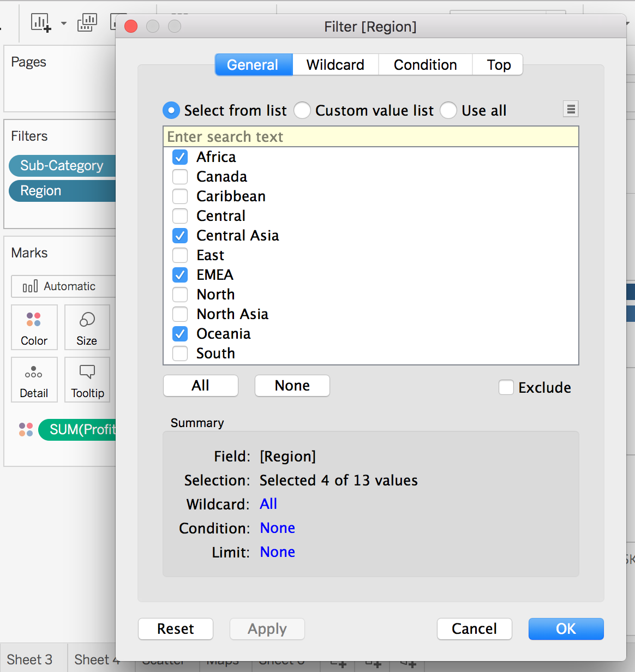Click color dots icon beside SUM(Profit) pill
Screen dimensions: 635x672
pyautogui.click(x=26, y=430)
